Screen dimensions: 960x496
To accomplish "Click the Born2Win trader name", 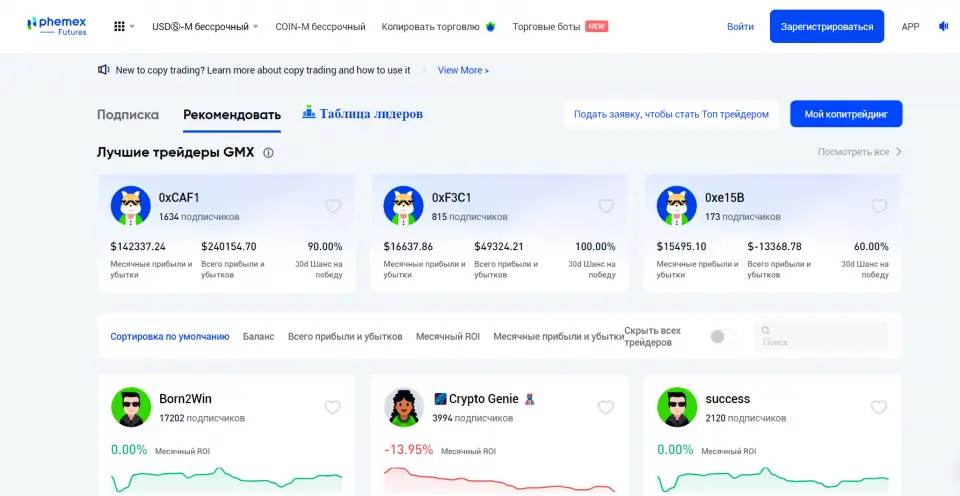I will click(185, 399).
